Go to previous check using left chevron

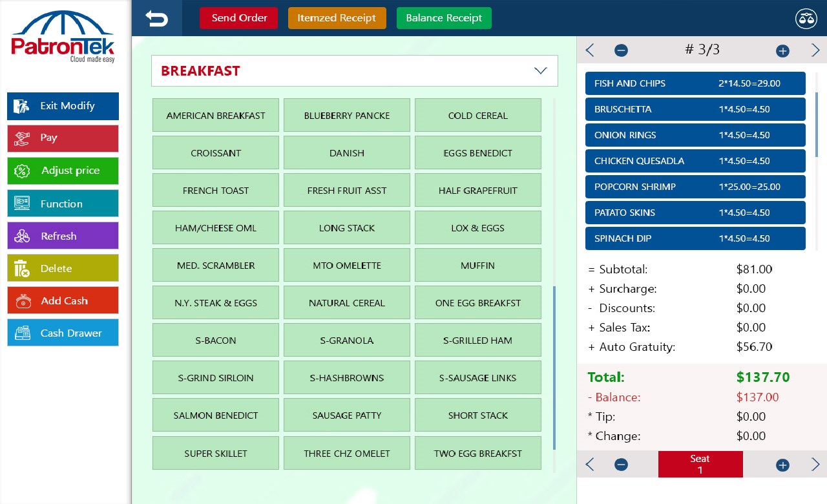(589, 50)
